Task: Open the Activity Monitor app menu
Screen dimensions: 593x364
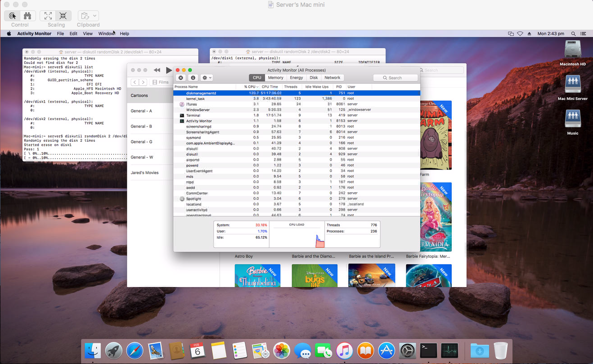Action: tap(34, 34)
